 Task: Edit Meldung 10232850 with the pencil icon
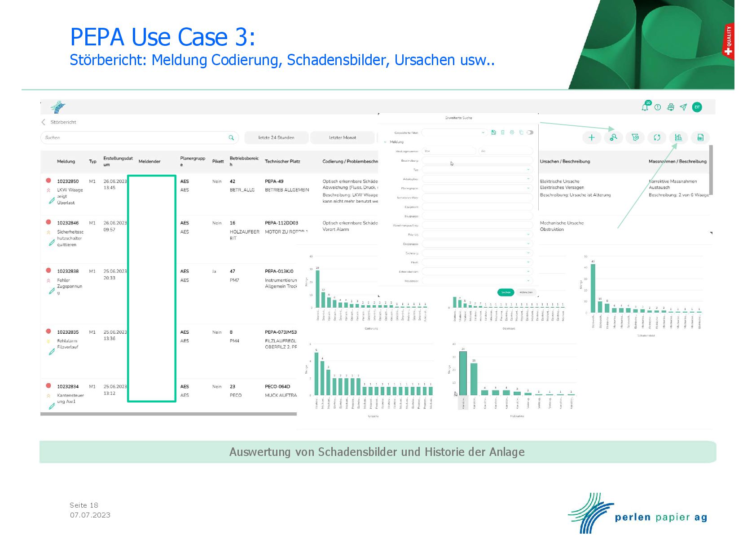click(51, 201)
